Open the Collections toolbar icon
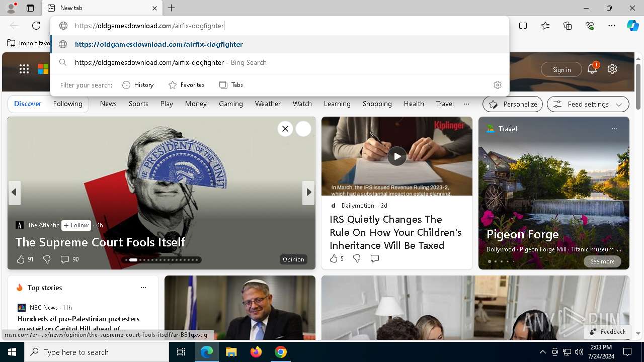 (568, 26)
